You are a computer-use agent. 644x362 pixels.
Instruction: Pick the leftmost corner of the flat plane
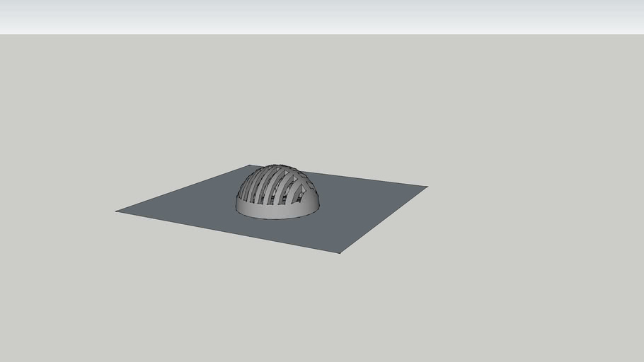pyautogui.click(x=117, y=211)
